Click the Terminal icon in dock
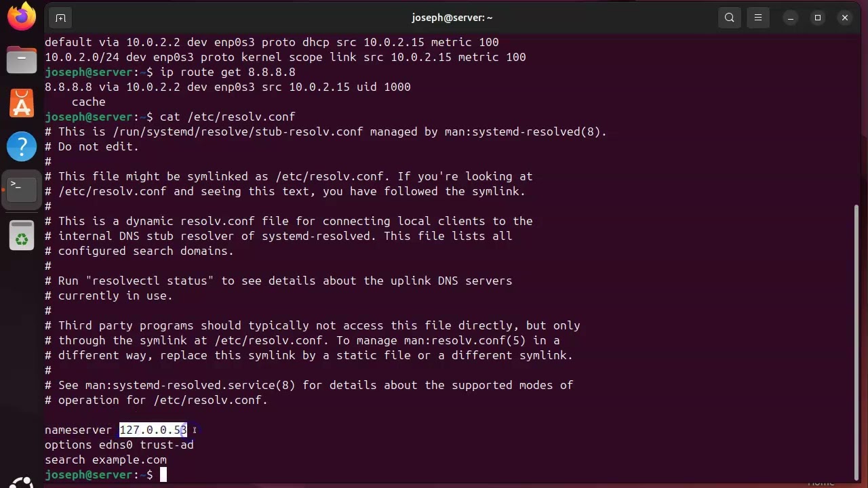868x488 pixels. coord(22,188)
